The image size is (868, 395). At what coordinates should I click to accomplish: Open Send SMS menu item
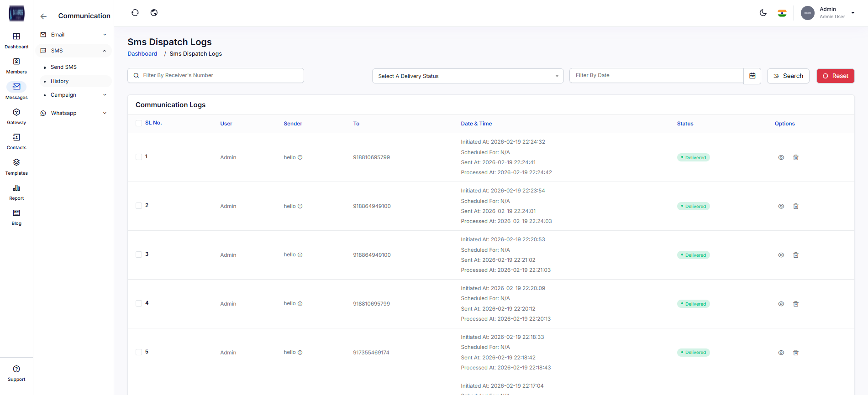pyautogui.click(x=63, y=67)
